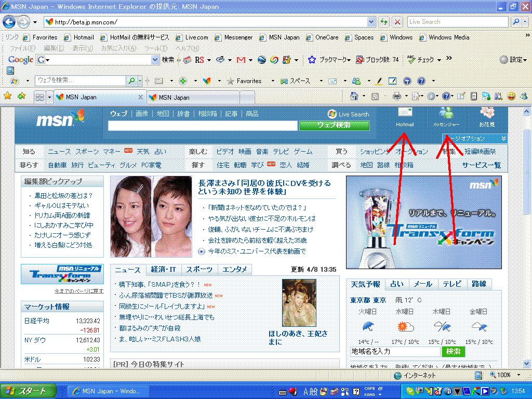
Task: Open the Live Search provider dropdown arrow
Action: click(x=525, y=22)
